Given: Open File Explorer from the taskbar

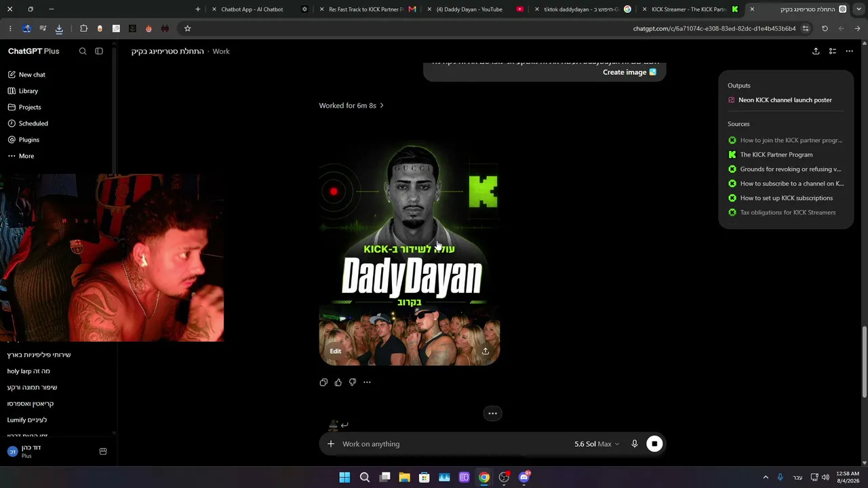Looking at the screenshot, I should pyautogui.click(x=404, y=477).
